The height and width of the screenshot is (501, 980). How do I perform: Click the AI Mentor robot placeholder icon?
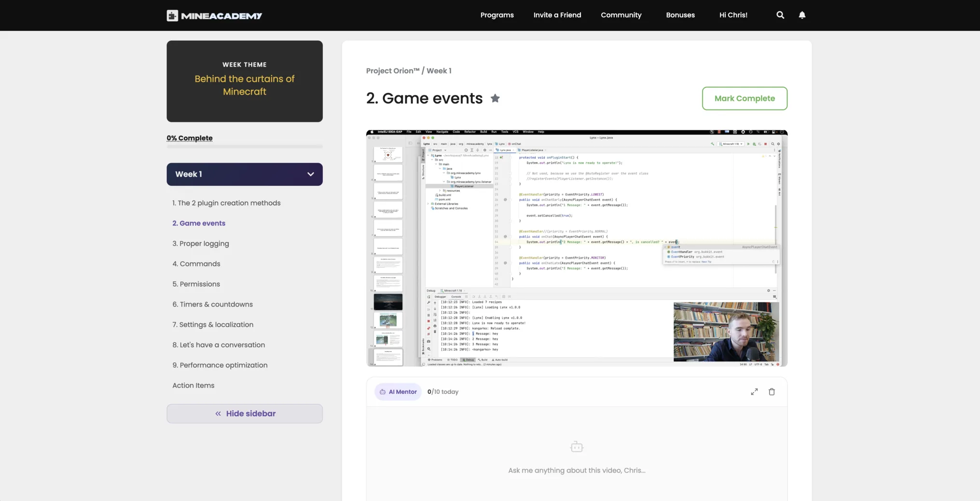pyautogui.click(x=577, y=447)
